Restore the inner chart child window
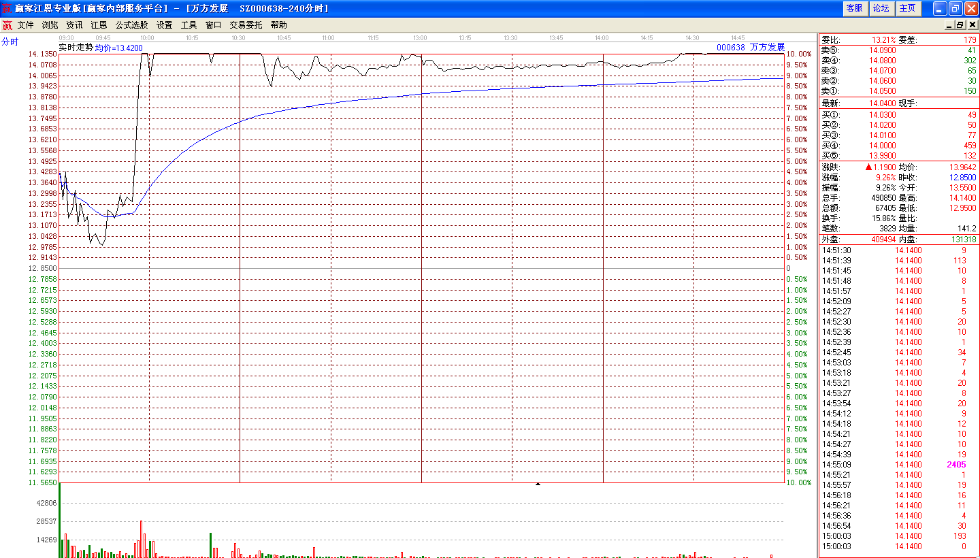Screen dimensions: 980x558 960,25
